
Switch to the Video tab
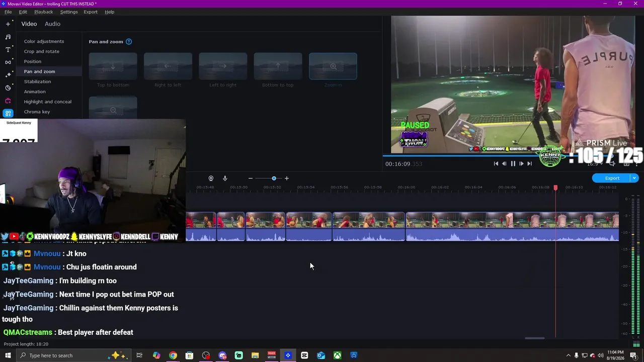point(29,24)
